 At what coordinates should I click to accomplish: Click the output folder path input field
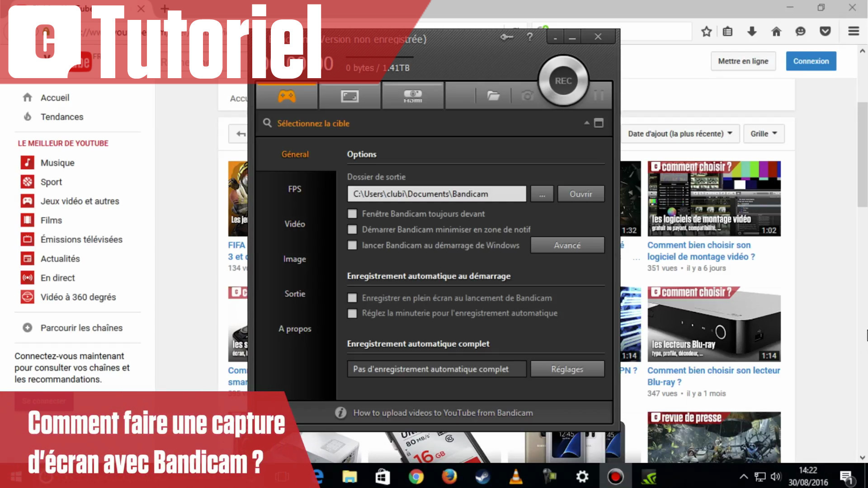point(436,194)
